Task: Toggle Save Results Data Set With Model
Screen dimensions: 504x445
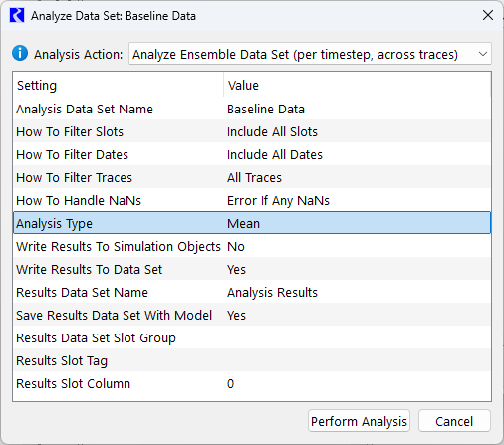Action: (x=358, y=315)
